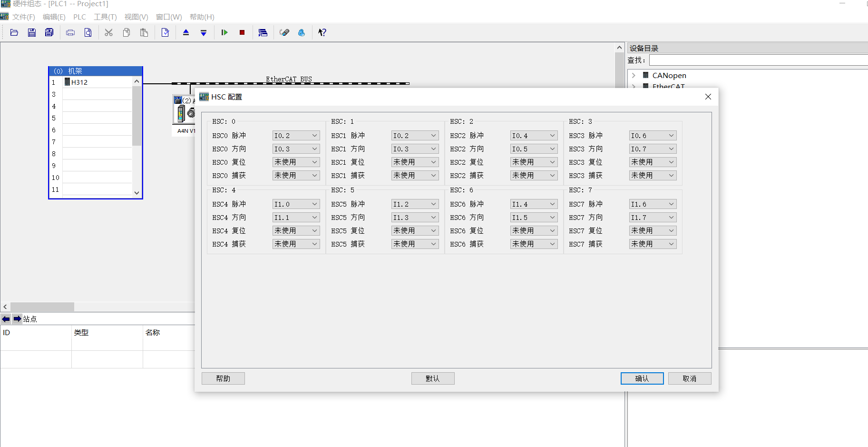The height and width of the screenshot is (447, 868).
Task: Click the 取消 button
Action: [690, 378]
